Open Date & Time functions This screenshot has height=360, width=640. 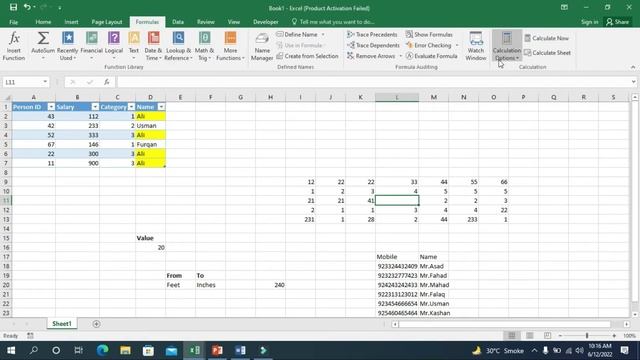coord(153,46)
